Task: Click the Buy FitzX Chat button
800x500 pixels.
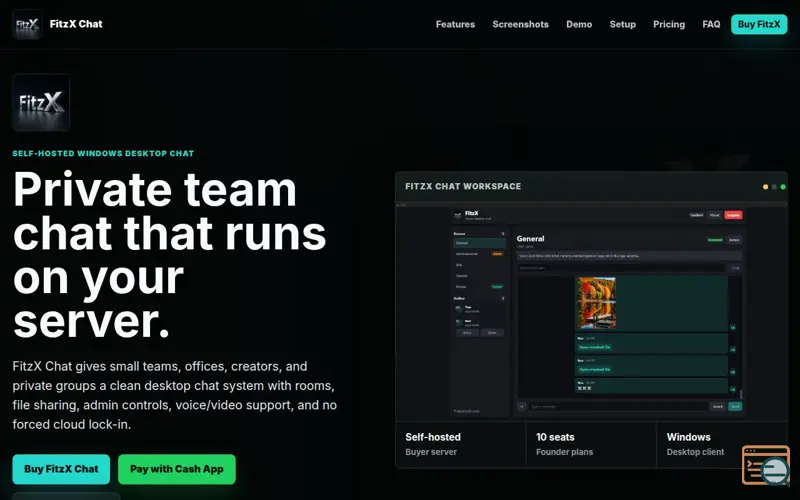Action: 61,469
